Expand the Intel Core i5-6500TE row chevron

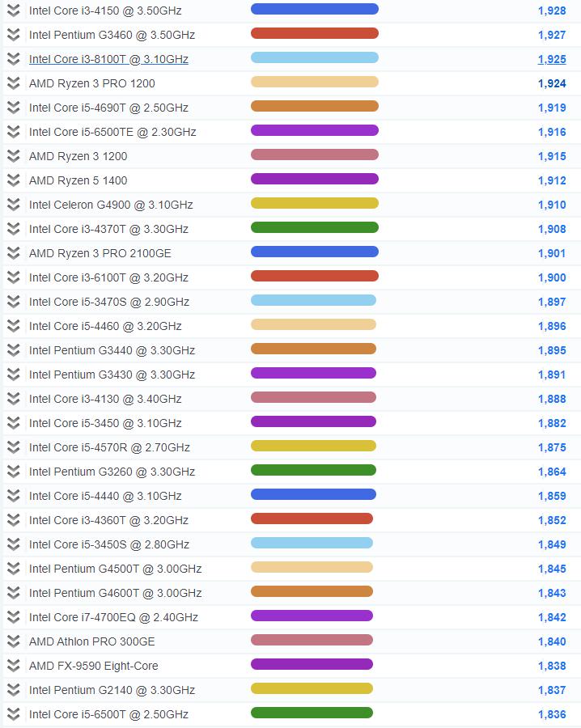point(14,132)
